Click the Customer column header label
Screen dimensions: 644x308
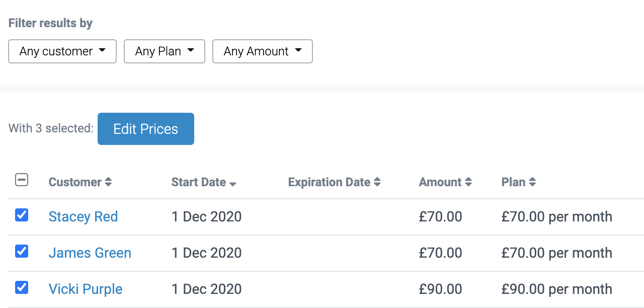tap(75, 182)
